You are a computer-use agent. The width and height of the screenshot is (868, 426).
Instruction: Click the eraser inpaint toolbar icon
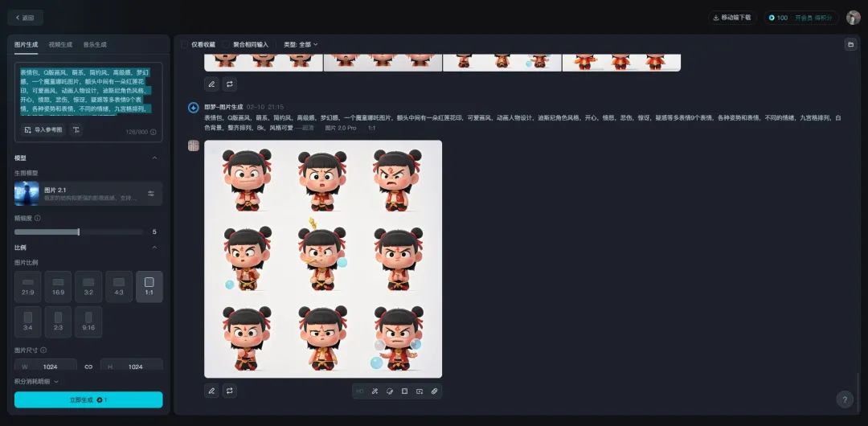pyautogui.click(x=390, y=391)
